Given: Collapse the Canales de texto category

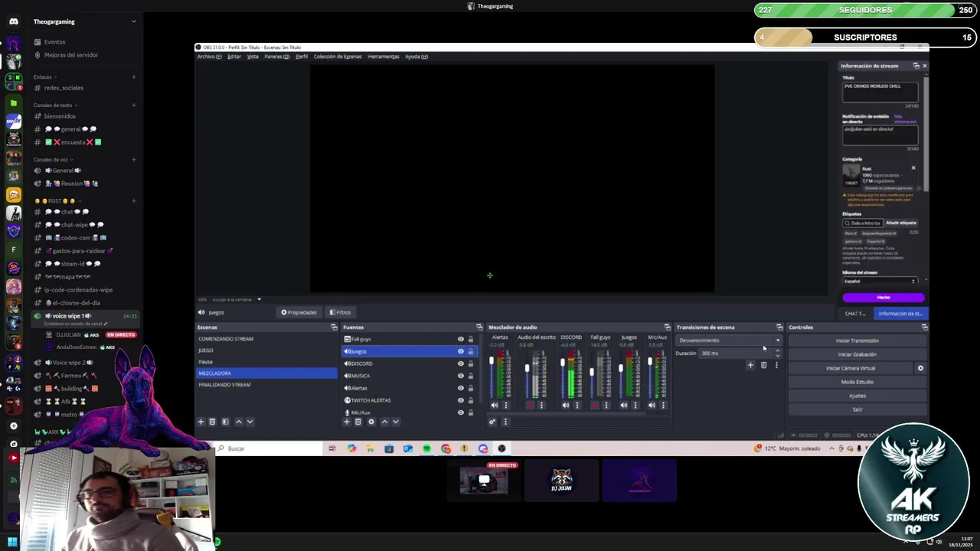Looking at the screenshot, I should [54, 105].
